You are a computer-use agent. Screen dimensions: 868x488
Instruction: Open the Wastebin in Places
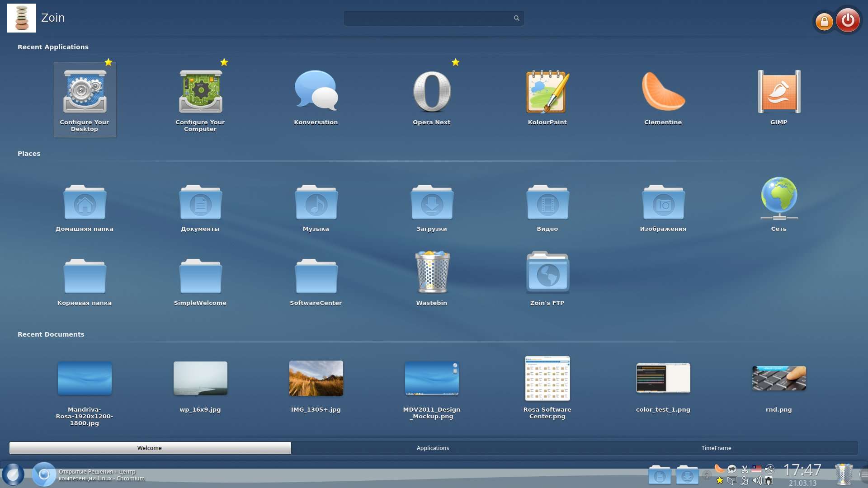(432, 278)
